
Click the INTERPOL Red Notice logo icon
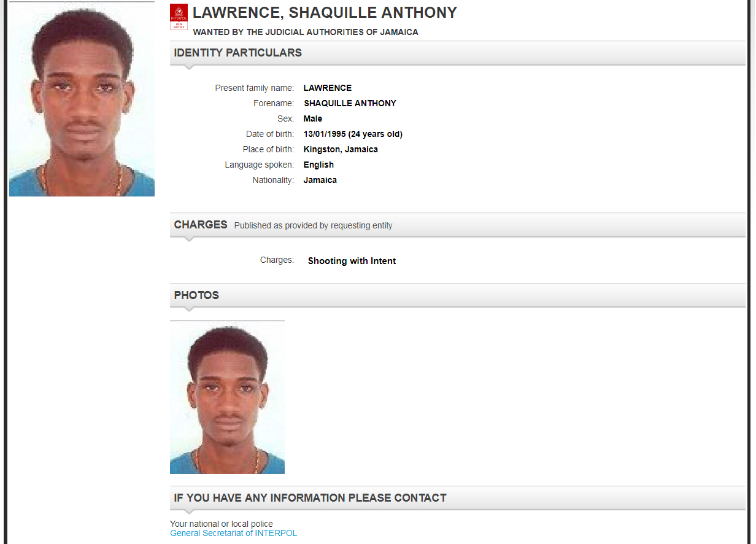pyautogui.click(x=179, y=17)
